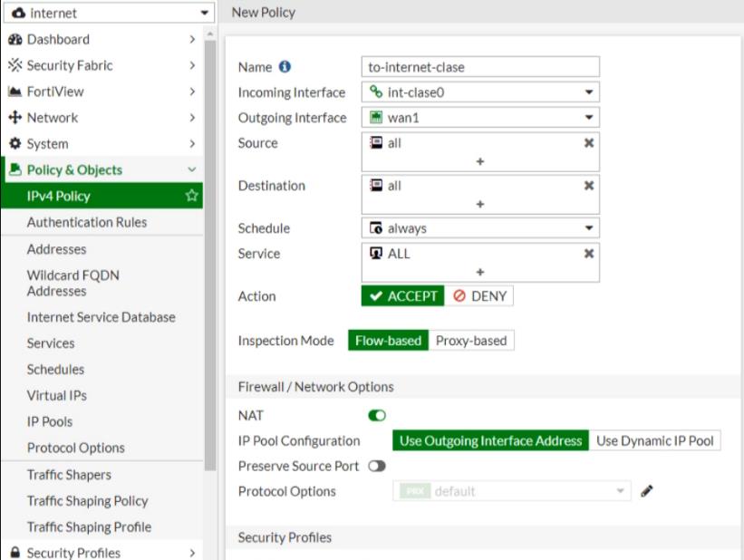Screen dimensions: 744x560
Task: Edit Protocol Options with pencil icon
Action: (x=647, y=491)
